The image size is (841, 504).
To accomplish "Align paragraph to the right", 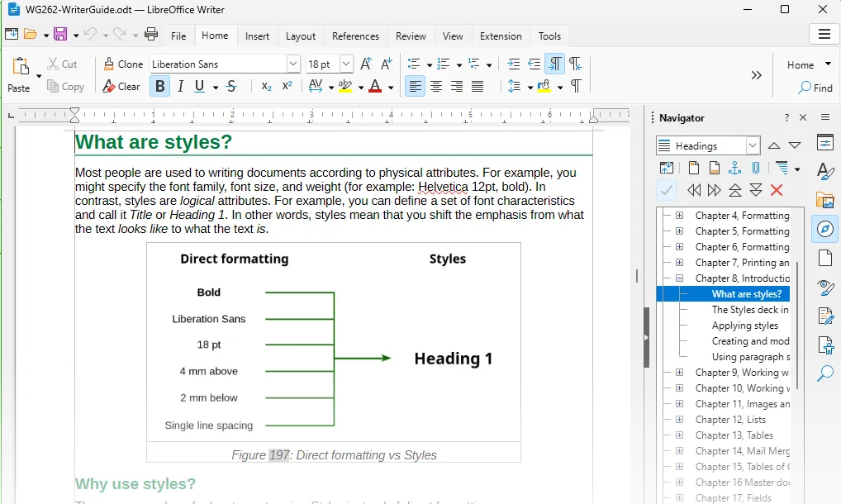I will click(x=456, y=86).
